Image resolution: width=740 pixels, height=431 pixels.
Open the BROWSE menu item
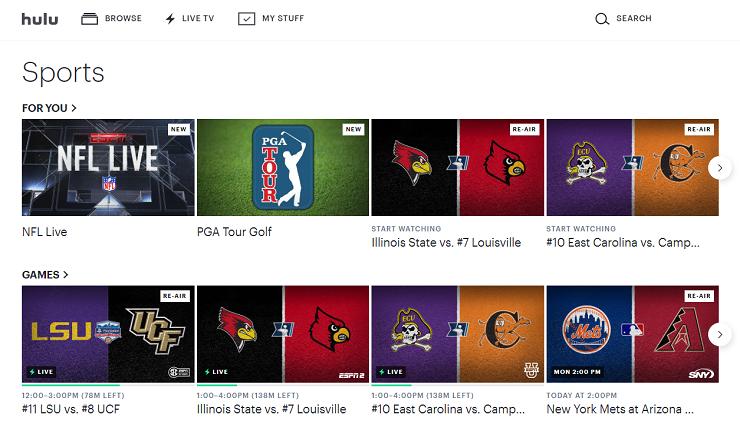pos(123,18)
